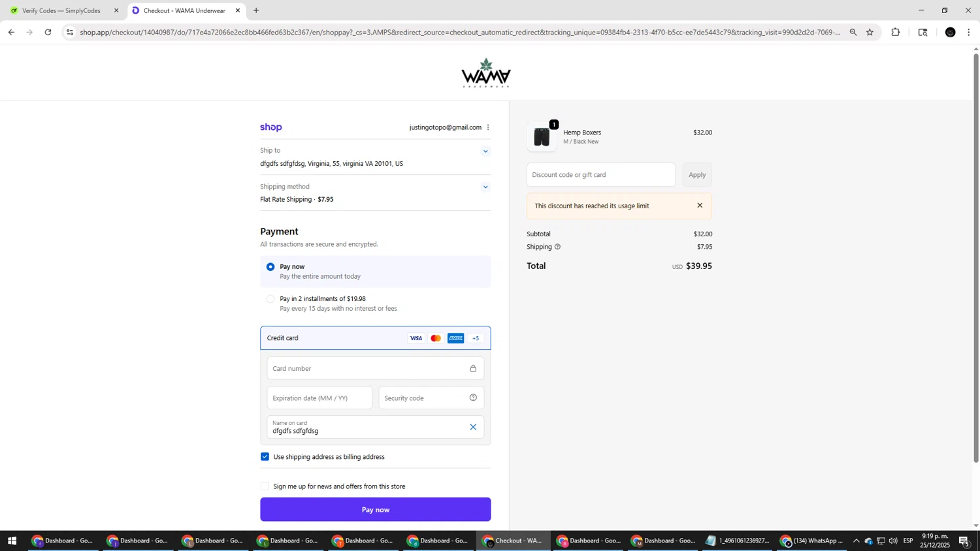Viewport: 980px width, 551px height.
Task: Click the Total $39.95 amount
Action: [699, 266]
